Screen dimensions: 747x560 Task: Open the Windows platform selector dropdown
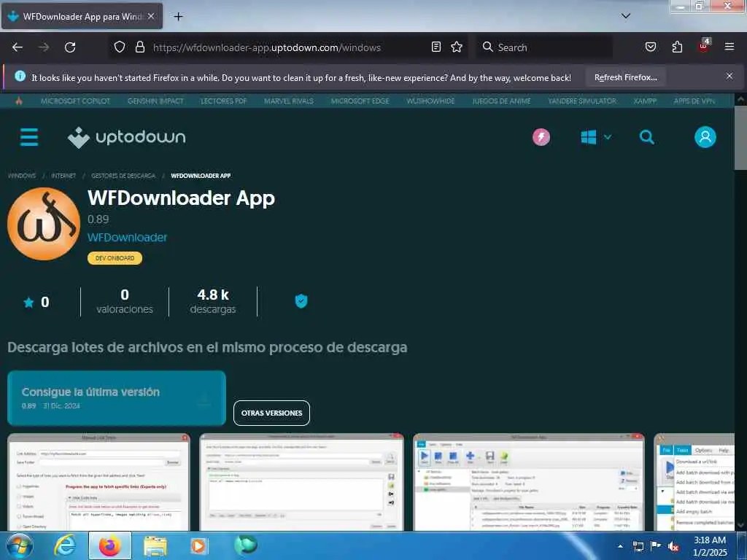596,137
